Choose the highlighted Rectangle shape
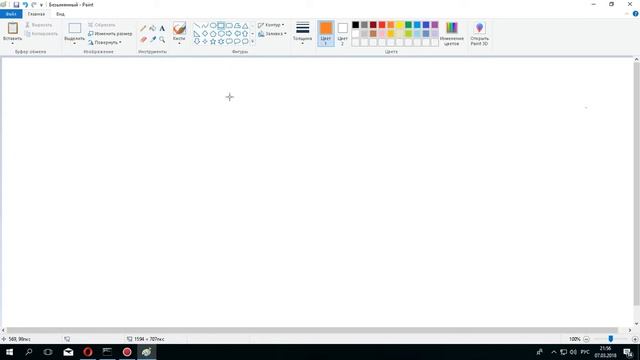This screenshot has height=360, width=640. [x=221, y=26]
